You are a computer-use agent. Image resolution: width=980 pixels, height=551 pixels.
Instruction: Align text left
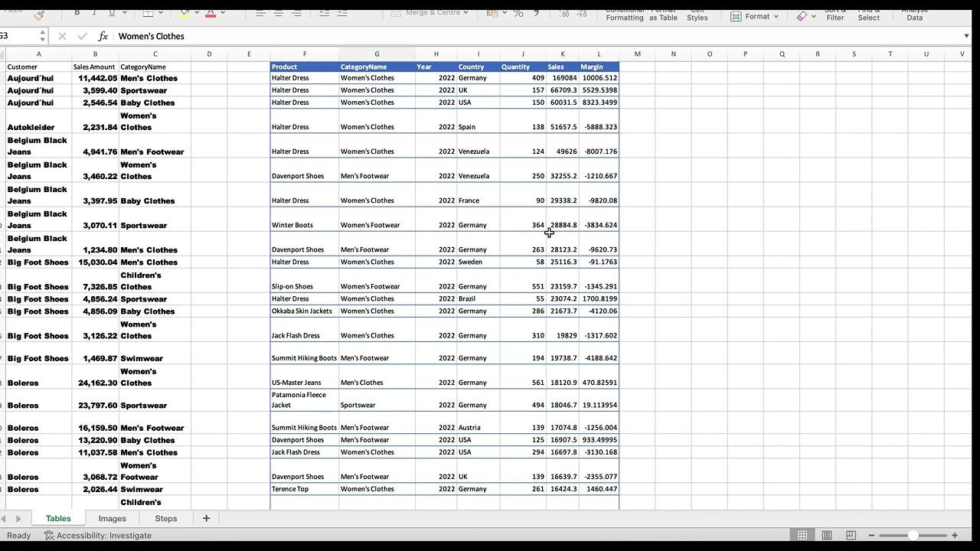pyautogui.click(x=260, y=13)
